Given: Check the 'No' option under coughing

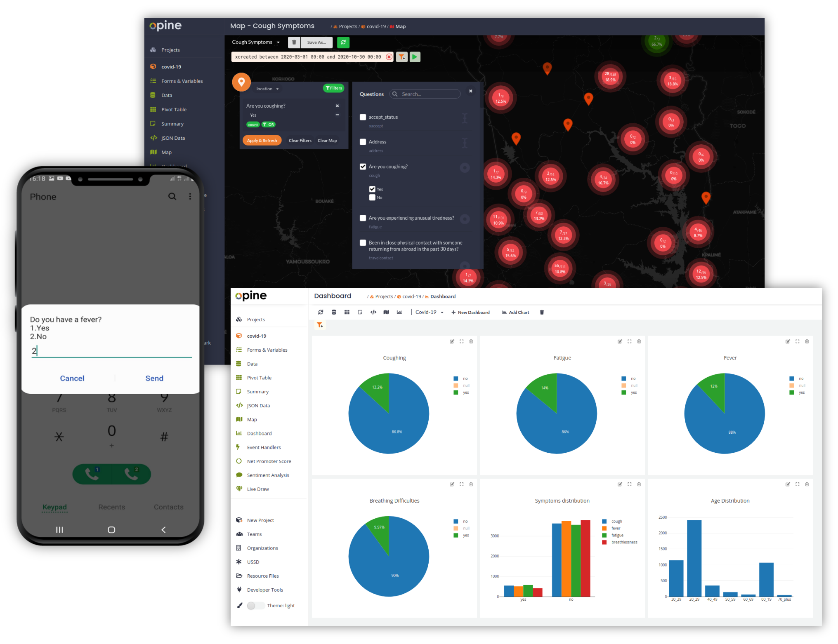Looking at the screenshot, I should click(x=372, y=197).
